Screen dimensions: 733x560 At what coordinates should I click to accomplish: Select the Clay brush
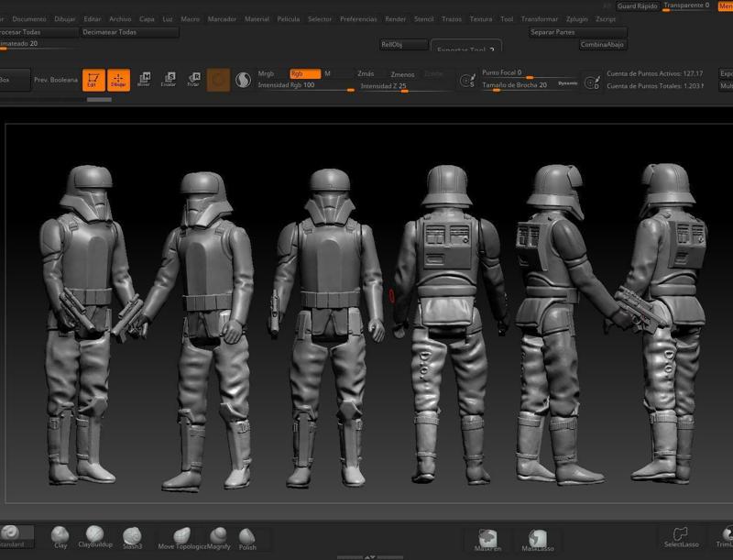(60, 535)
